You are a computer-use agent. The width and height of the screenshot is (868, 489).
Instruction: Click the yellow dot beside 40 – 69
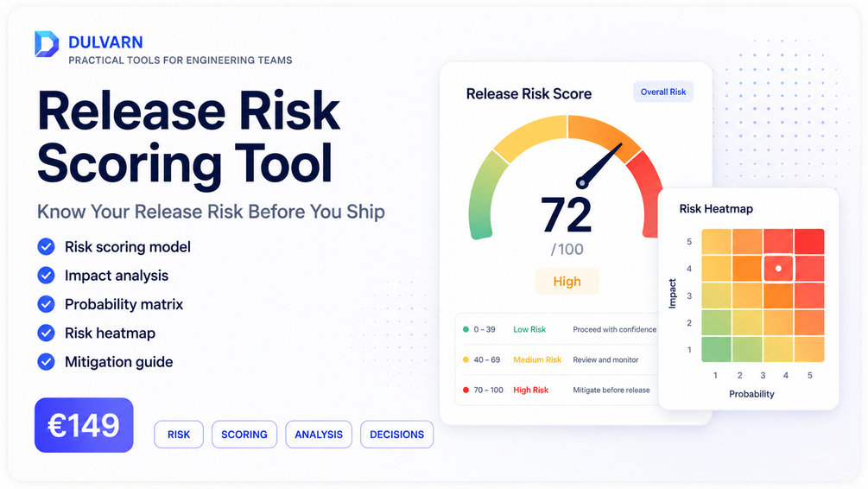(466, 360)
